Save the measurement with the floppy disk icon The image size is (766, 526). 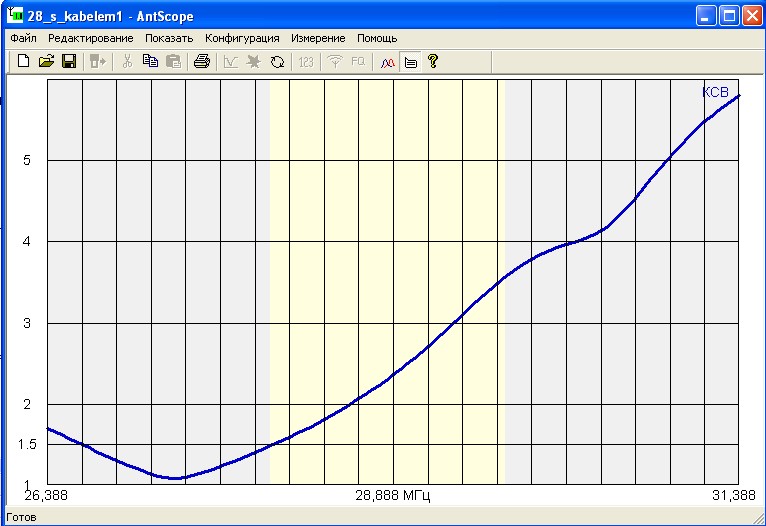(69, 62)
